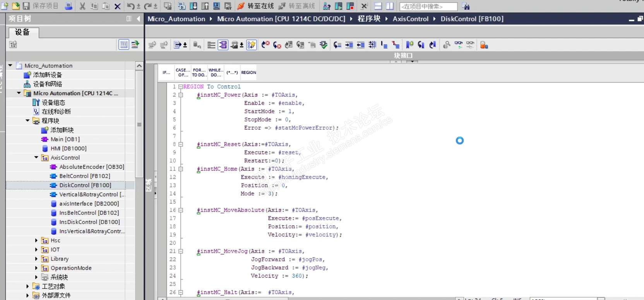The height and width of the screenshot is (300, 644).
Task: Collapse instMC_Power call on line 2
Action: (180, 95)
